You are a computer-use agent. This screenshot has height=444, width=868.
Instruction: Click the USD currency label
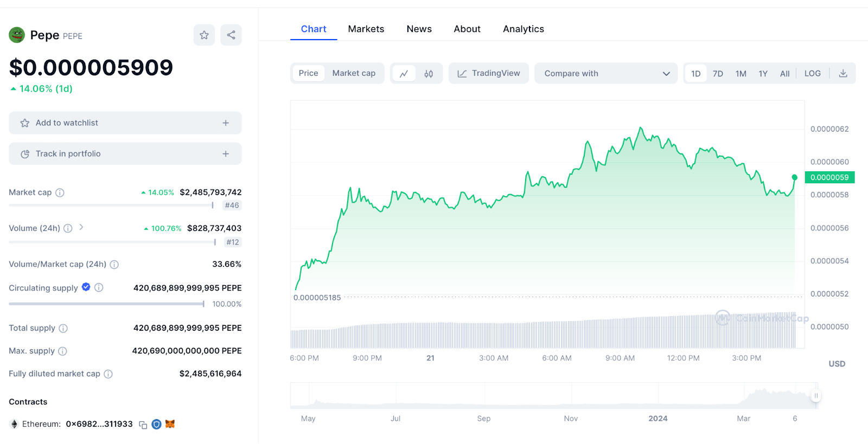837,364
